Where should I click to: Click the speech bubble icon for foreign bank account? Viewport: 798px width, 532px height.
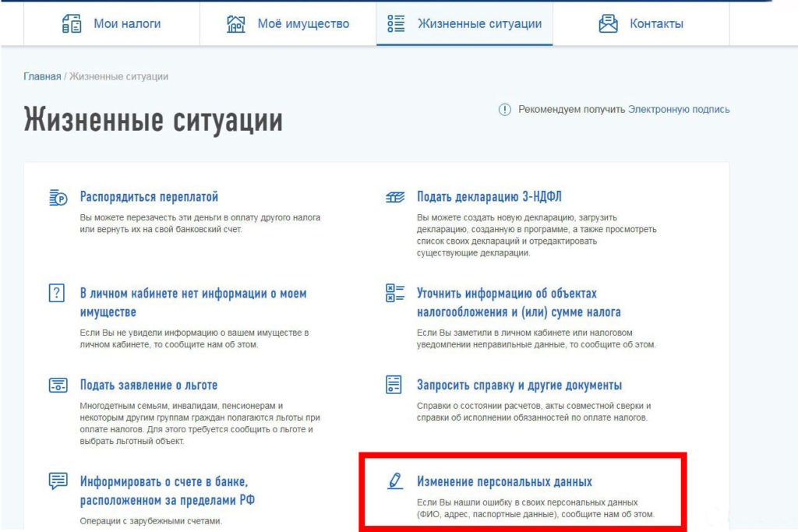coord(58,481)
